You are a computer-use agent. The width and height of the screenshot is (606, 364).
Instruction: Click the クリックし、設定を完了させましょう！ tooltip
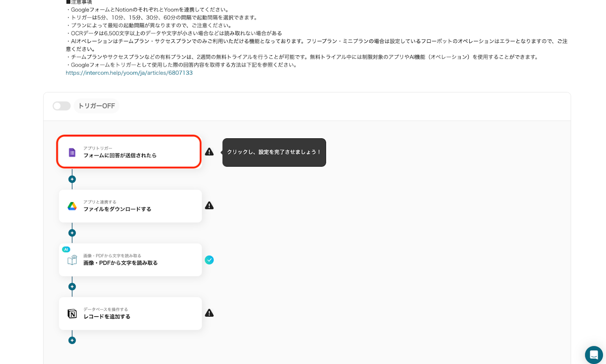[274, 152]
